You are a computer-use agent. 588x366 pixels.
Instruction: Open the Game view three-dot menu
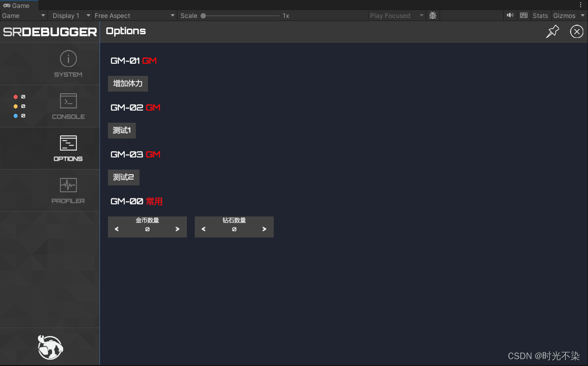point(581,5)
